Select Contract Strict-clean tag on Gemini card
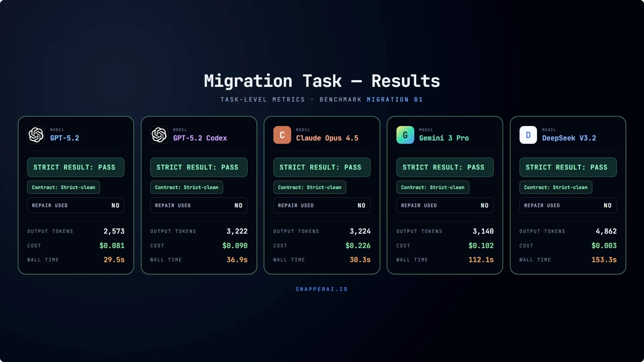644x362 pixels. [x=432, y=187]
